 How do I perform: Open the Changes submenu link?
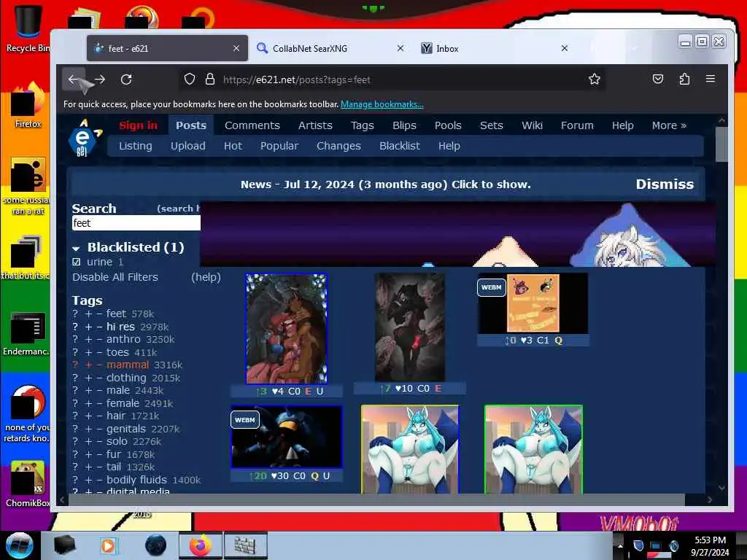pos(338,146)
